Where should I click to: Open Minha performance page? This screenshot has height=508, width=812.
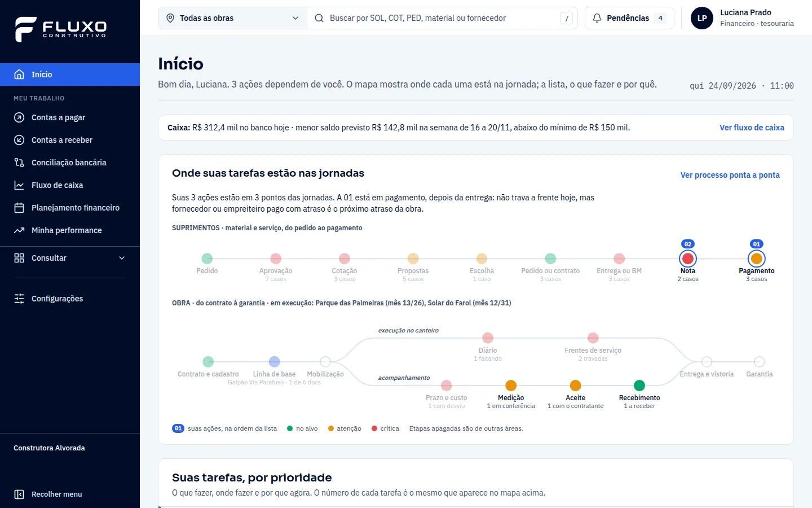(x=70, y=230)
